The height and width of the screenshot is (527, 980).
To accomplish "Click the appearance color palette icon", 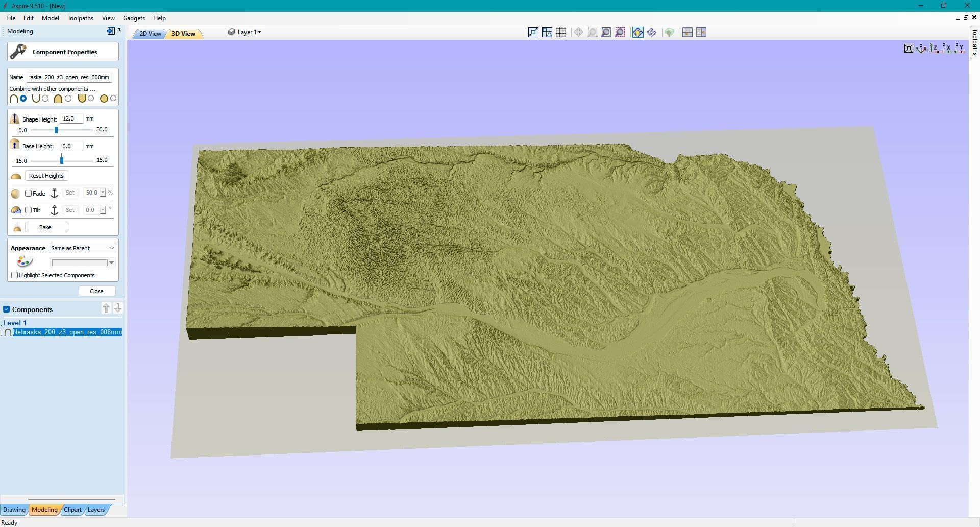I will [24, 261].
